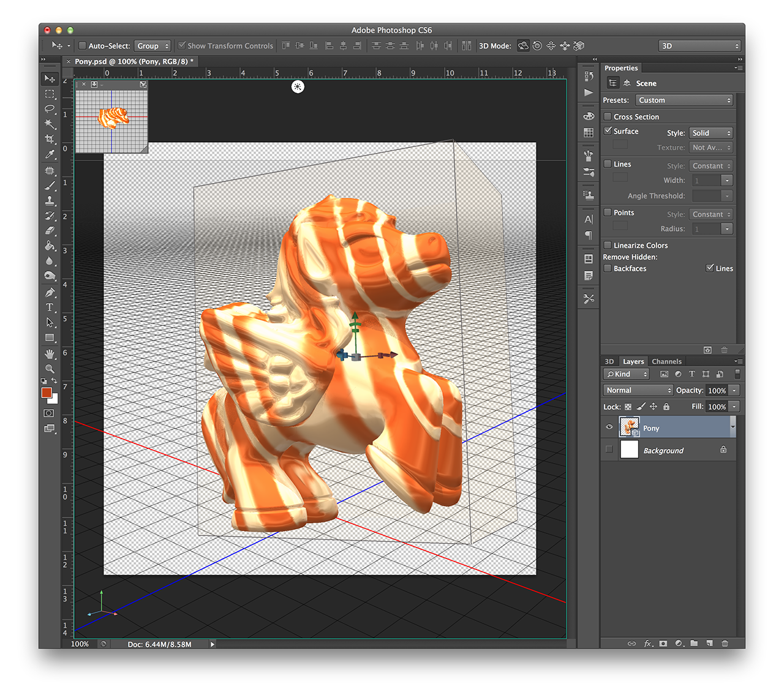Click the status bar info arrow
The height and width of the screenshot is (700, 784).
tap(213, 644)
